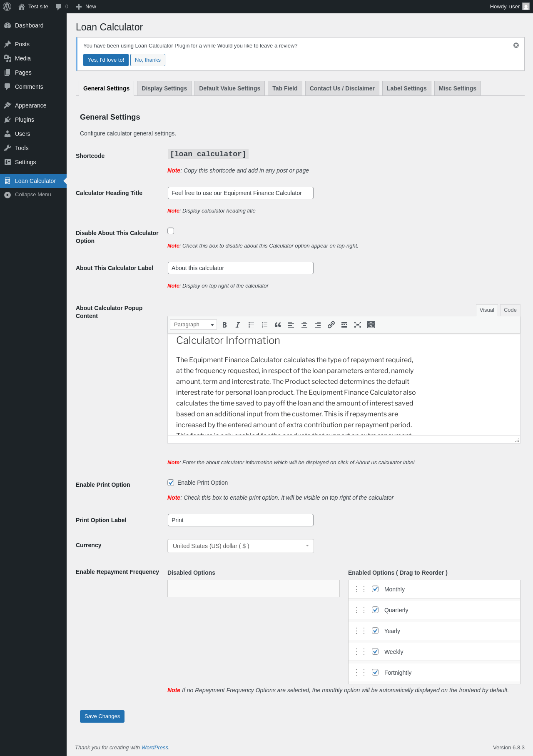Enter fullscreen mode in editor

[x=358, y=325]
